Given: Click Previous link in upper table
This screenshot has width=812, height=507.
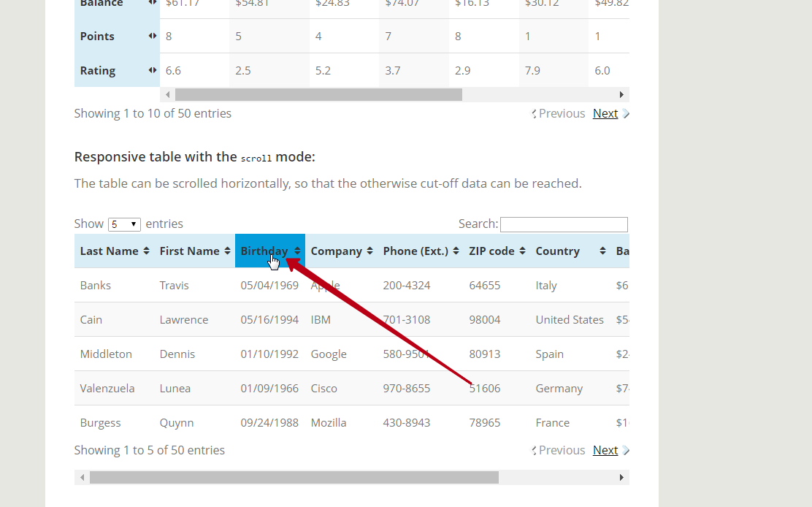Looking at the screenshot, I should coord(562,113).
